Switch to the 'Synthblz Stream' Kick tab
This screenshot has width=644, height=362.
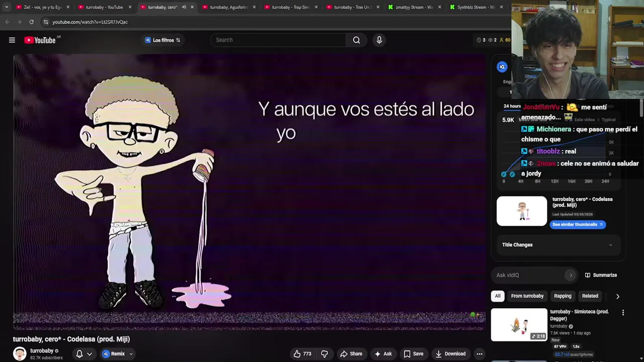pyautogui.click(x=476, y=7)
